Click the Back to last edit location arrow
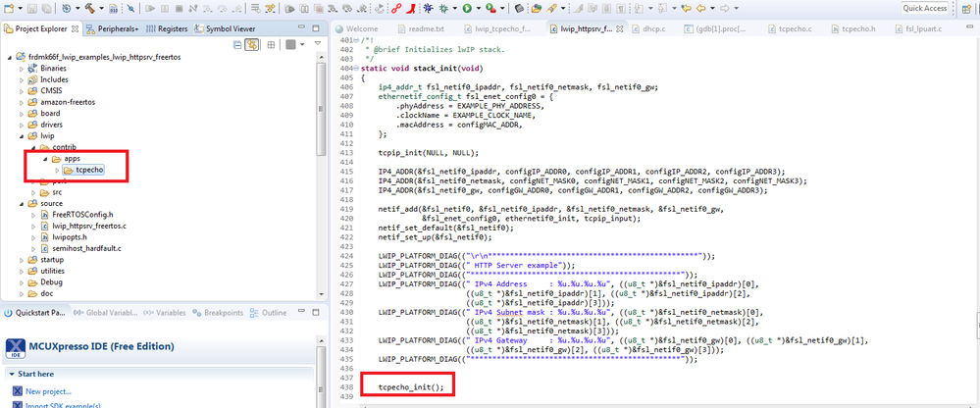This screenshot has width=980, height=408. click(687, 8)
